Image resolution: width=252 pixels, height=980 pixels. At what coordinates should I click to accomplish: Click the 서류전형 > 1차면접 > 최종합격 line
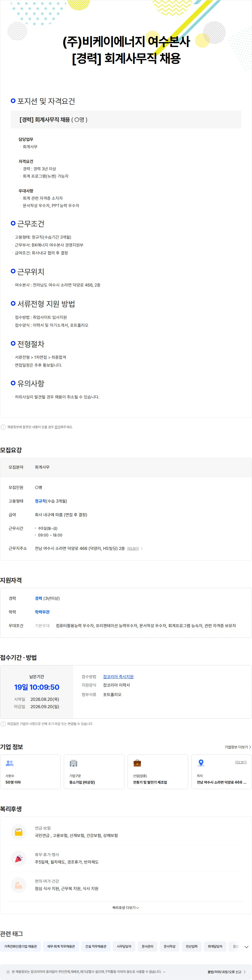pos(40,357)
